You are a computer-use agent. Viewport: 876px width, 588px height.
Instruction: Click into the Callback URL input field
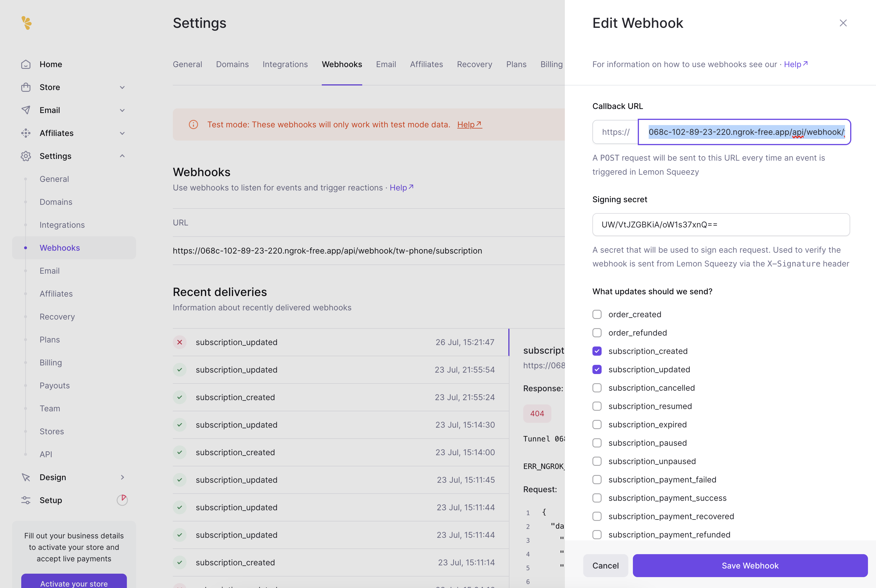click(x=744, y=132)
